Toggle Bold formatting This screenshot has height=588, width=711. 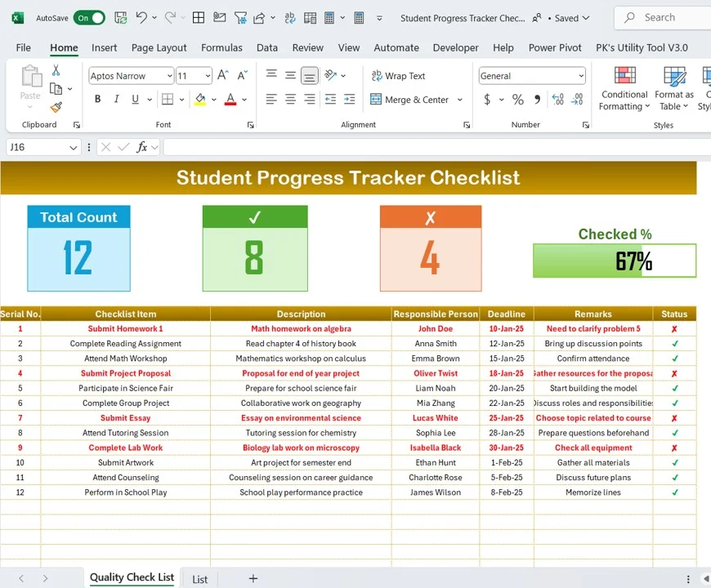point(97,99)
